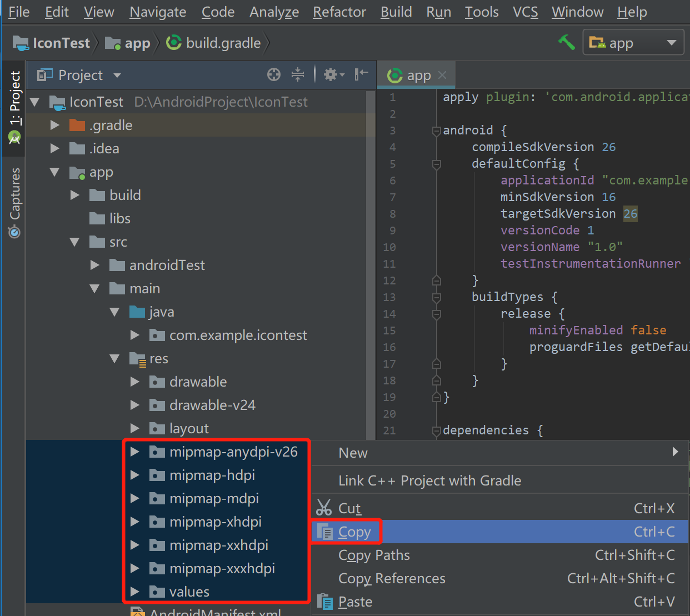The width and height of the screenshot is (690, 616).
Task: Click build.gradle breadcrumb label
Action: (x=223, y=43)
